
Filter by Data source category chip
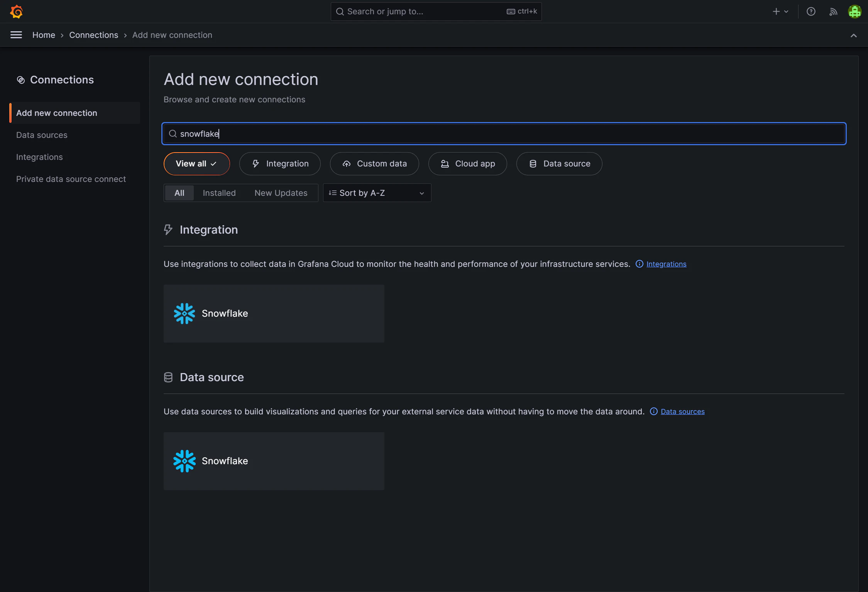point(559,164)
